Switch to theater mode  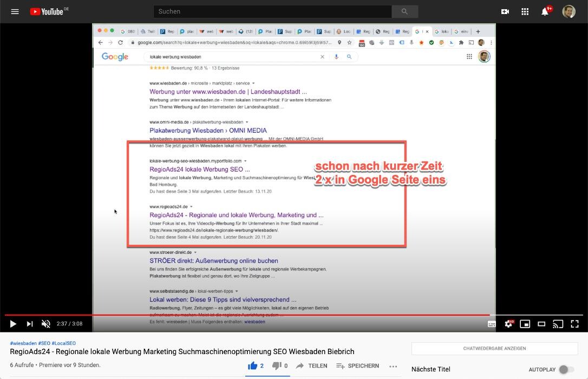pos(541,324)
